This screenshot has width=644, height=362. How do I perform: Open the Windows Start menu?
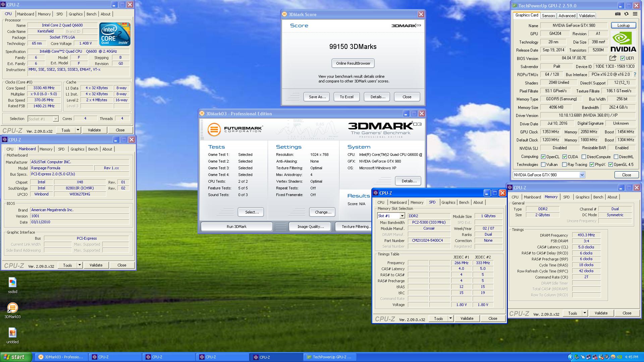(16, 357)
